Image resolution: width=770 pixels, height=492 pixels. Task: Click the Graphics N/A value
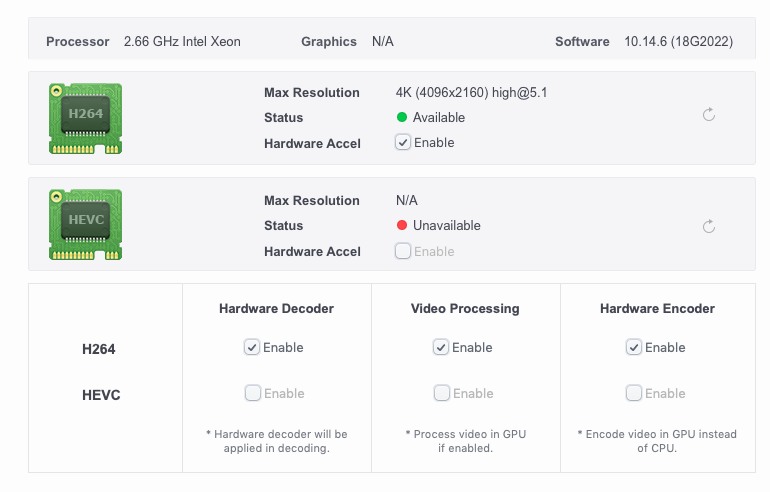click(383, 41)
